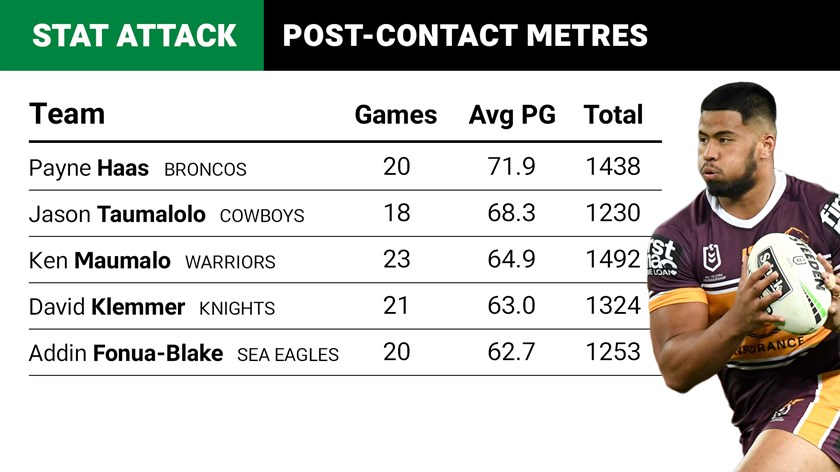Click the SEA EAGLES team label
Screen dimensions: 840x472
(x=288, y=354)
